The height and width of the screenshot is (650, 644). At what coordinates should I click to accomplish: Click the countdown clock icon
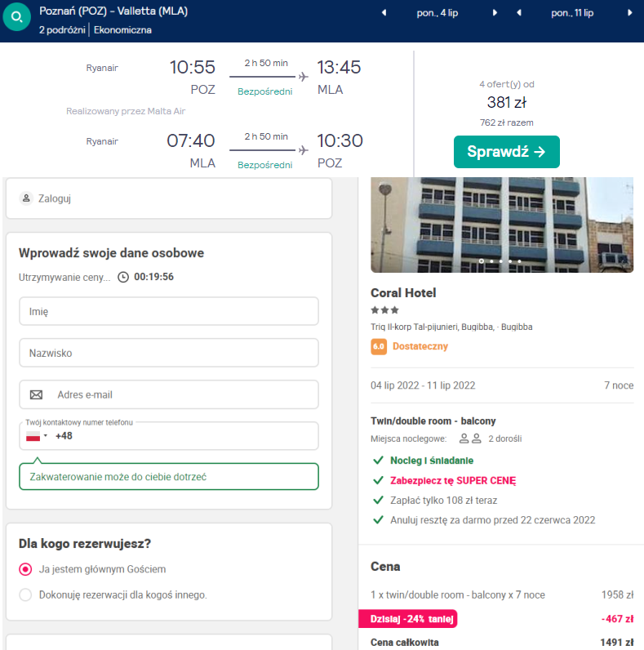pyautogui.click(x=123, y=277)
